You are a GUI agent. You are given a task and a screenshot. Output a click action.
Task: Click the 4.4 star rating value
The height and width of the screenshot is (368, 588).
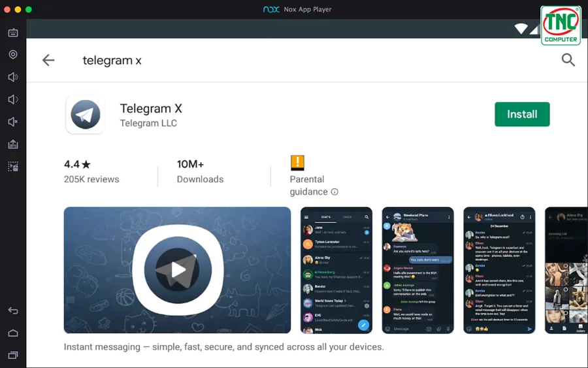click(x=77, y=164)
